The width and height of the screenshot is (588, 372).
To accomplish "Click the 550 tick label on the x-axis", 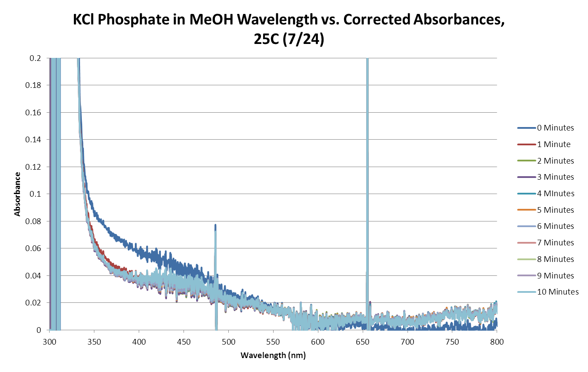I will [x=273, y=342].
